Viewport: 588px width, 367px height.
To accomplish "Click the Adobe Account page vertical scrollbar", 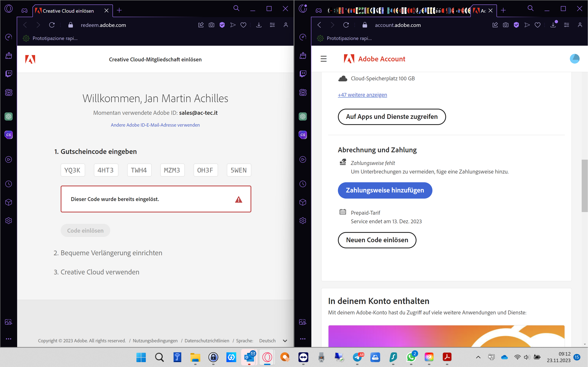I will click(x=584, y=186).
